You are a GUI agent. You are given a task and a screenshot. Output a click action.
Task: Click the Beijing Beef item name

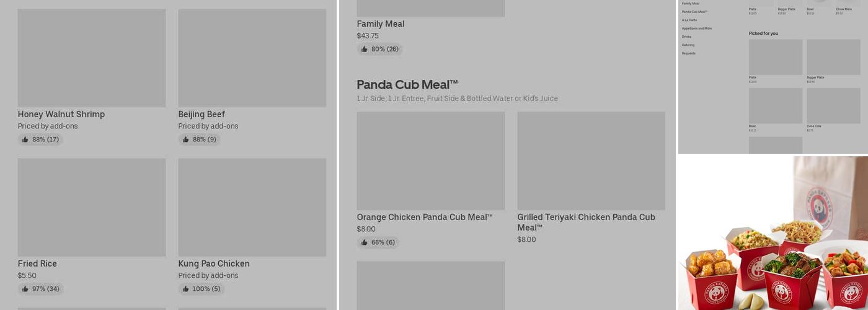(x=201, y=114)
